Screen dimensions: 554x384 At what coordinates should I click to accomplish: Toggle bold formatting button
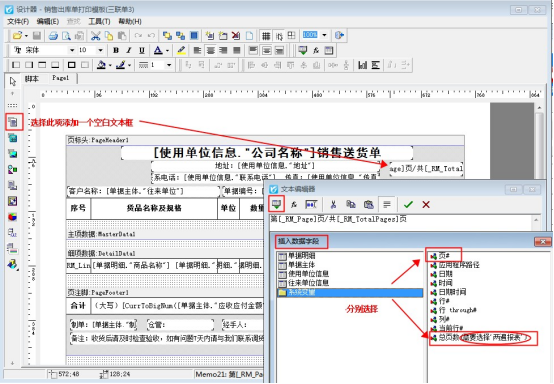116,50
